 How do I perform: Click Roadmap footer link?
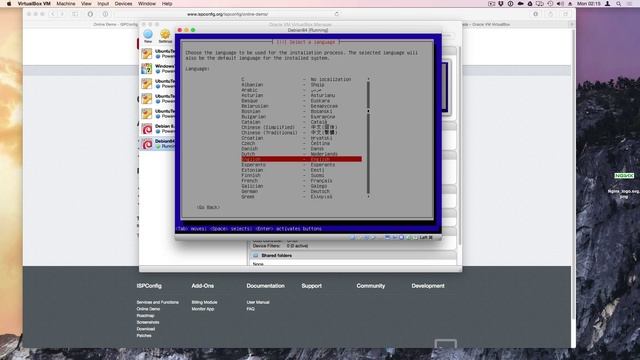coord(145,316)
